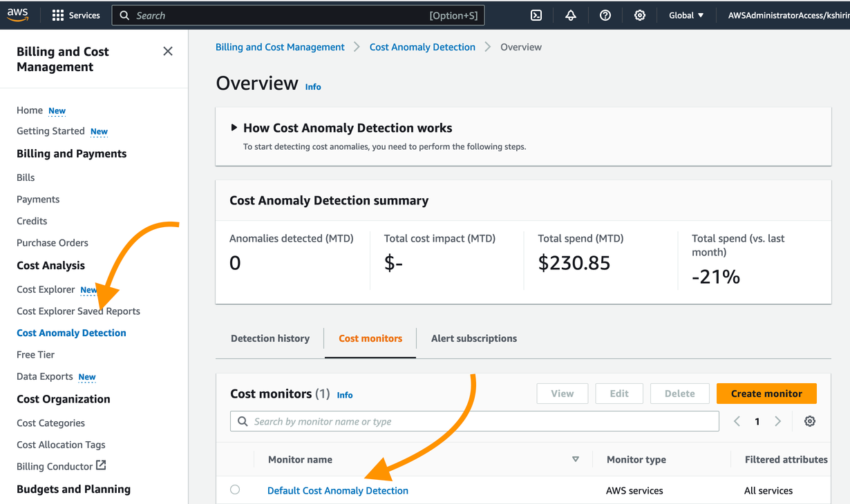This screenshot has width=850, height=504.
Task: Focus the top AWS Search field
Action: coord(298,15)
